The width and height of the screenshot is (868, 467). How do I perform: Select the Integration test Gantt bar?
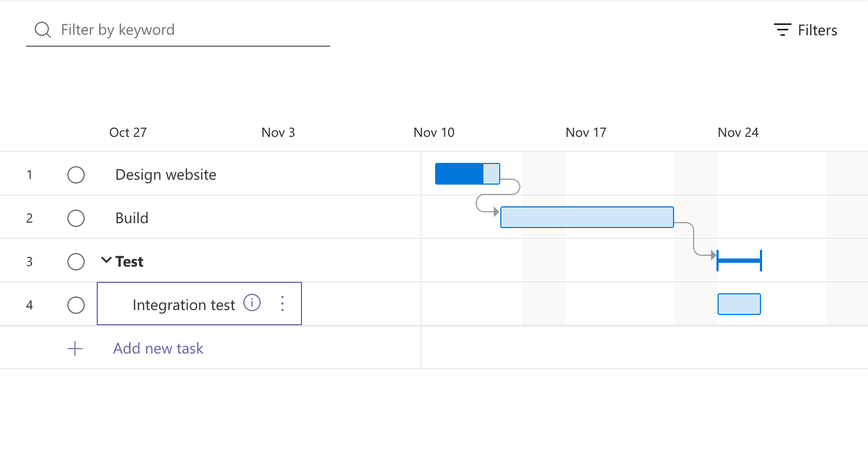(739, 304)
